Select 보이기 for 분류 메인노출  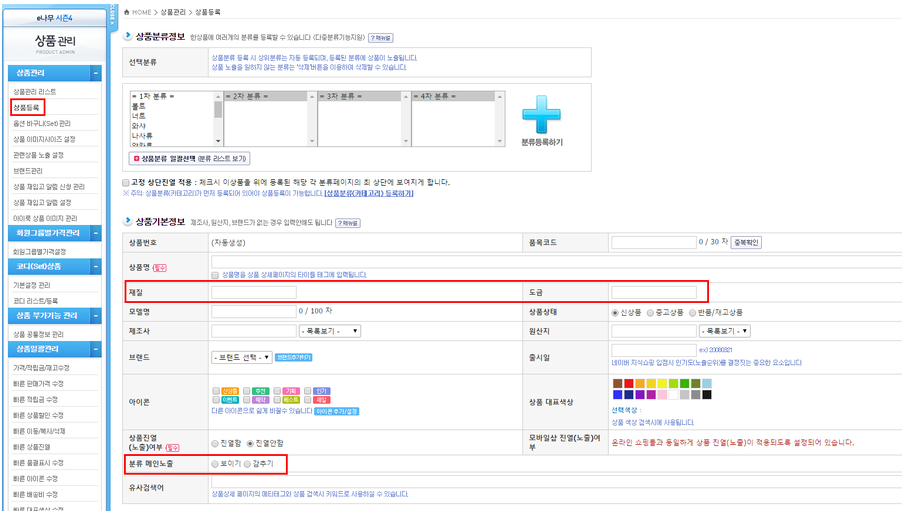tap(215, 465)
